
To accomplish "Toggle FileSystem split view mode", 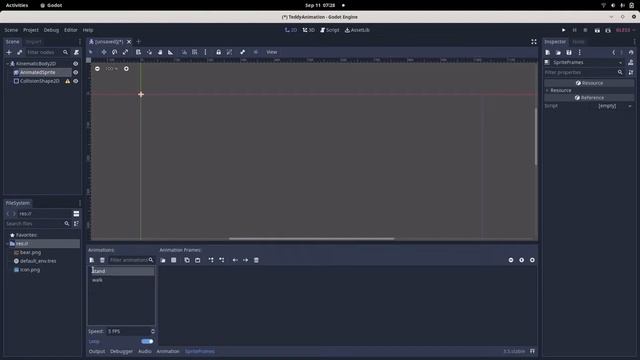I will [x=76, y=214].
